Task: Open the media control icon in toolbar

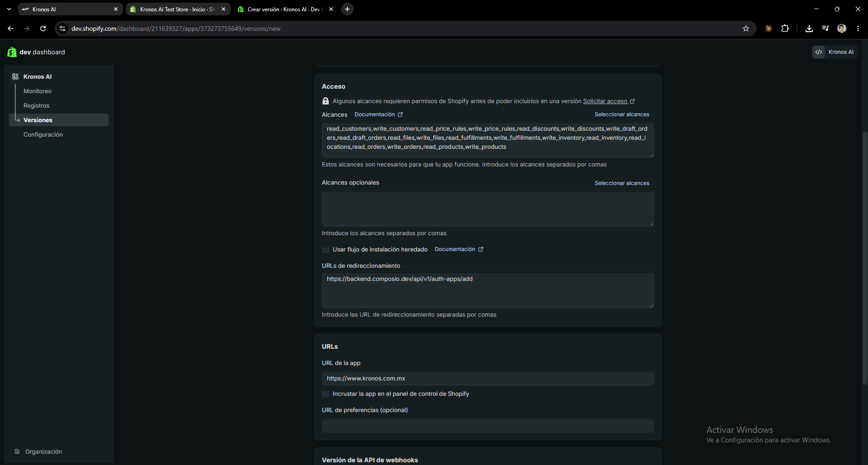Action: pyautogui.click(x=825, y=28)
